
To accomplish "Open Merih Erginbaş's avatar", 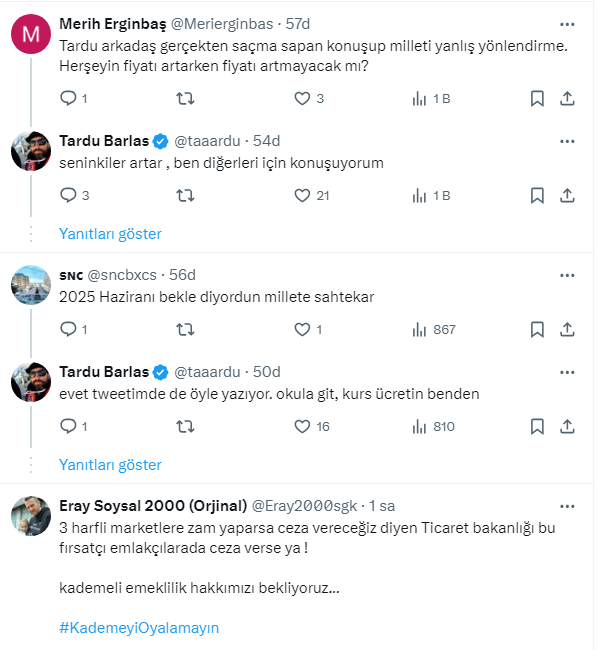I will click(x=31, y=35).
